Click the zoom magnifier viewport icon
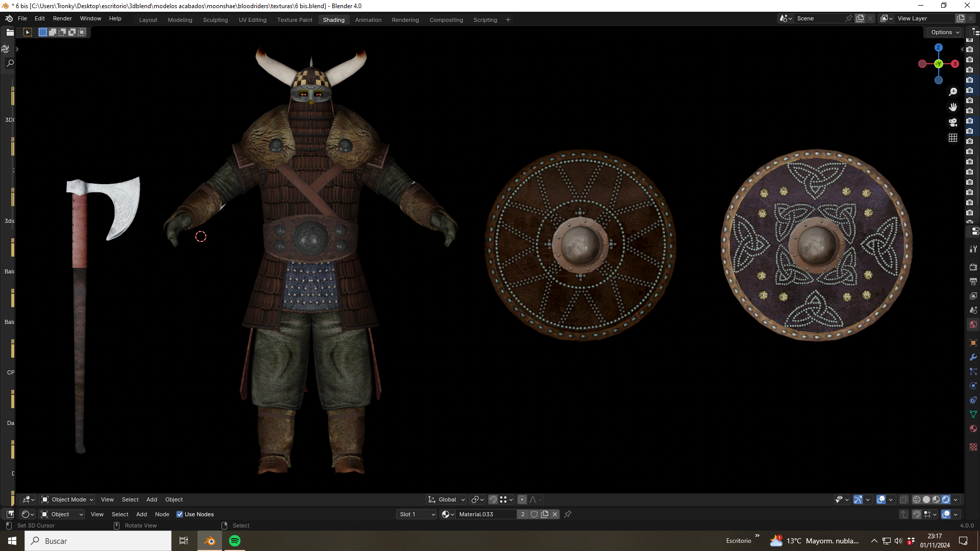The height and width of the screenshot is (551, 980). [952, 92]
